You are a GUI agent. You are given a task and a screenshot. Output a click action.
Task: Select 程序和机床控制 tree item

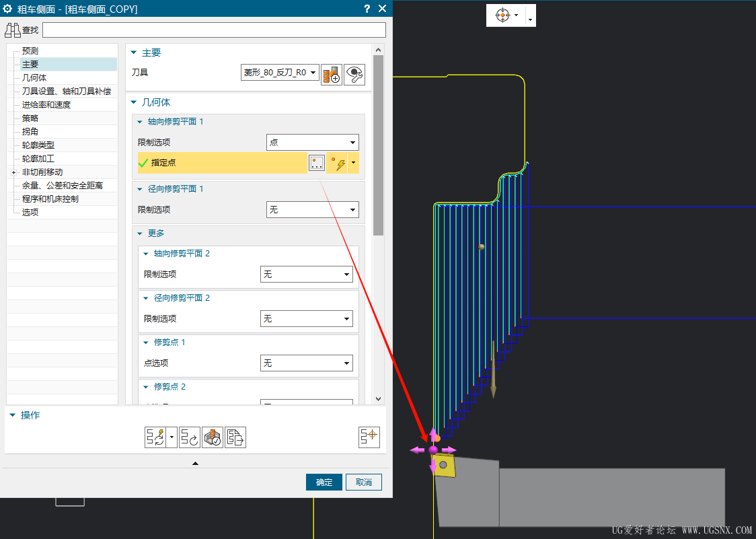(50, 199)
